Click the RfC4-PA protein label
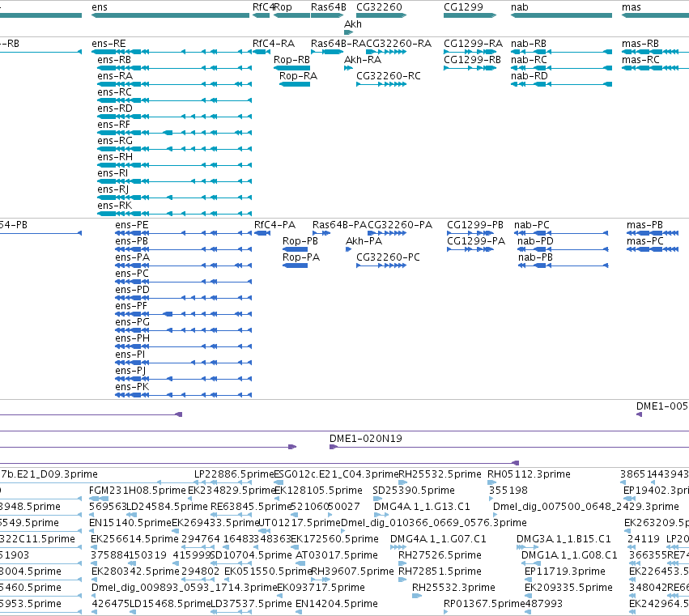The height and width of the screenshot is (616, 689). (x=274, y=225)
